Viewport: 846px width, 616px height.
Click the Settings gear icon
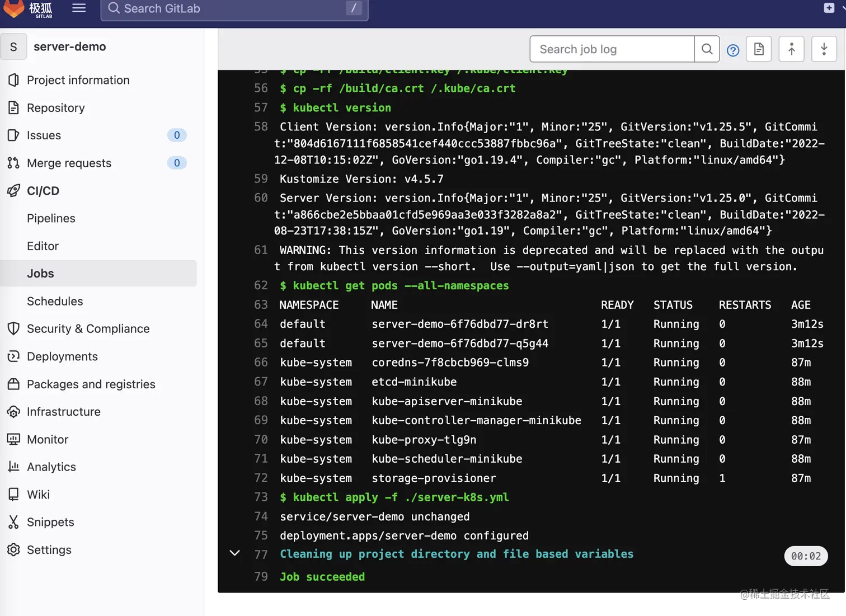point(13,549)
